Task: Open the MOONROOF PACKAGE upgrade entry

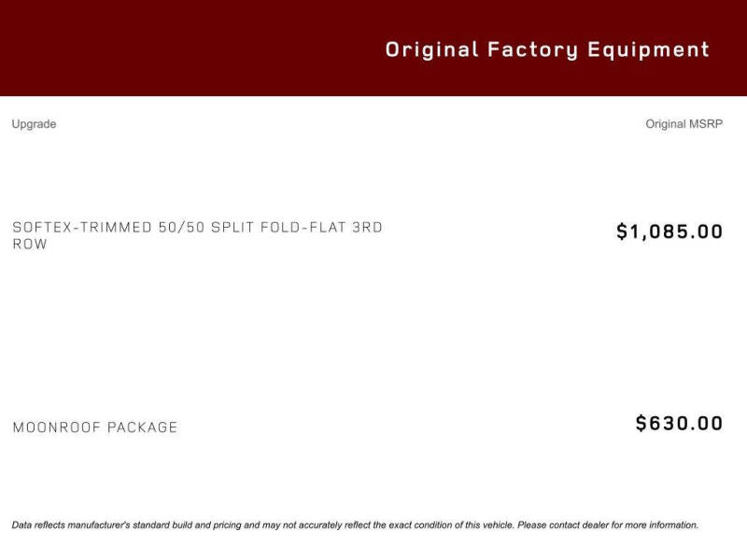Action: [95, 427]
